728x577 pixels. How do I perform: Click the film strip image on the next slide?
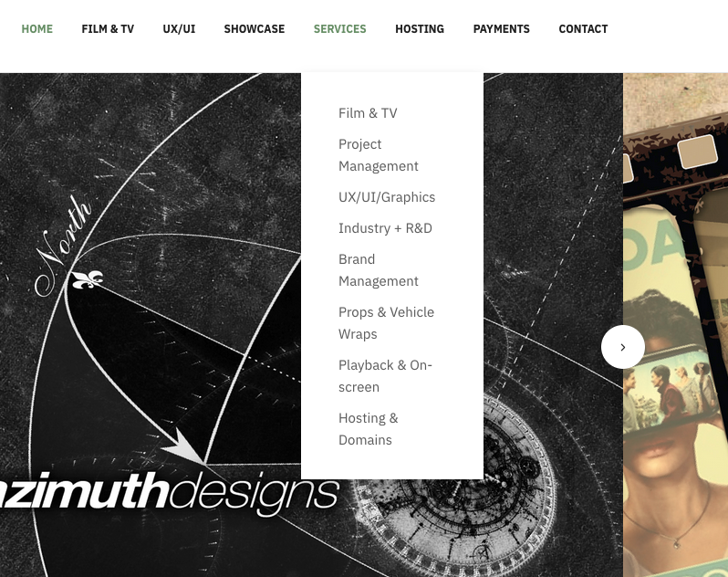coord(675,325)
